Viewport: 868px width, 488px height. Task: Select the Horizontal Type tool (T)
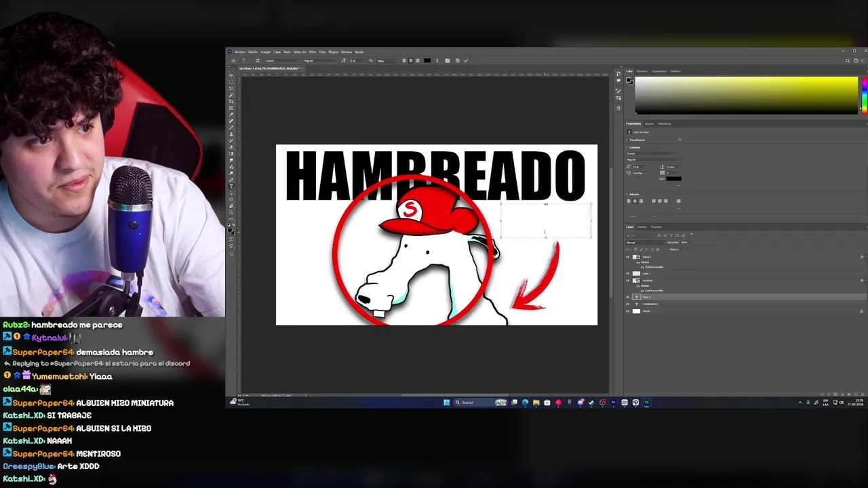click(231, 186)
